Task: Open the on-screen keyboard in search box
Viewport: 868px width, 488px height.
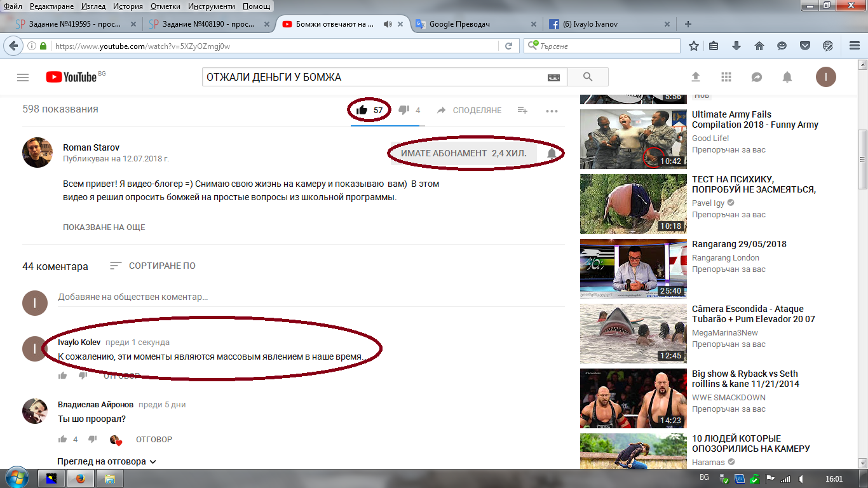Action: click(553, 78)
